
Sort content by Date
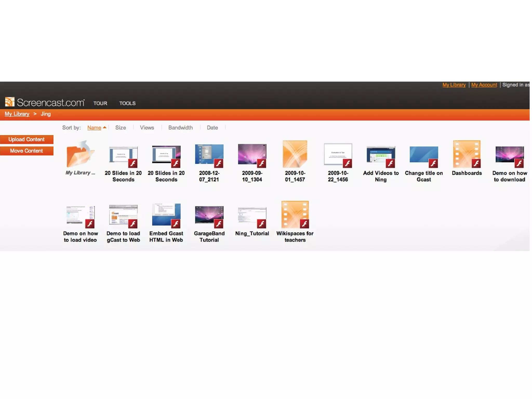pos(212,128)
